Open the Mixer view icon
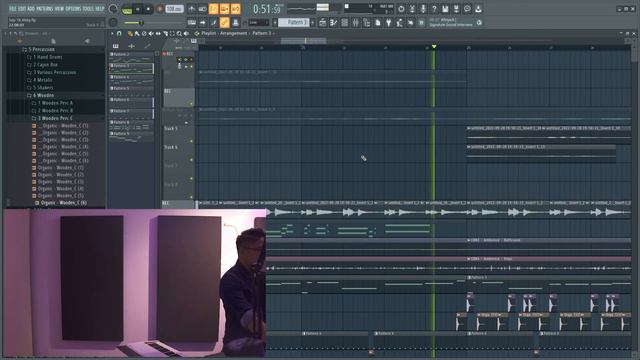 coord(356,23)
